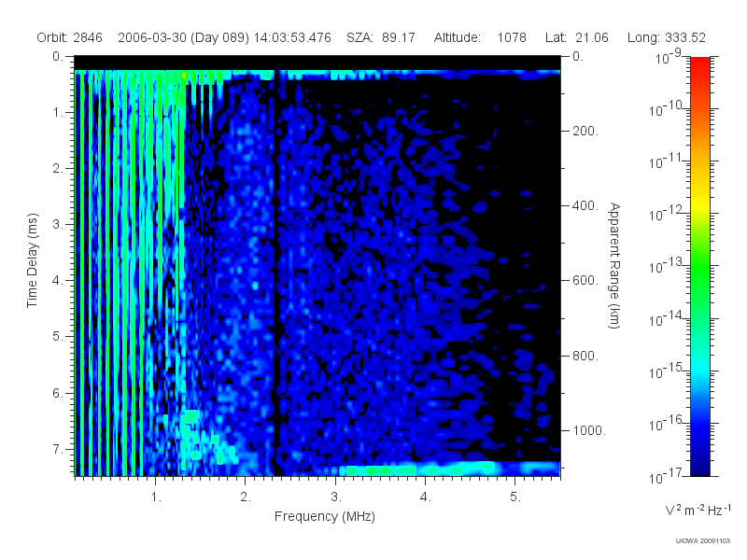Viewport: 747px width, 560px height.
Task: Click the '10^-15' color bar tick label
Action: (666, 371)
